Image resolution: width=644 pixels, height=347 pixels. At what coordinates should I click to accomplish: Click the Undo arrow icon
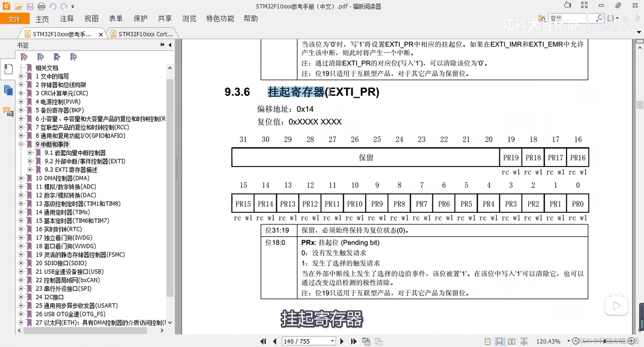coord(53,6)
